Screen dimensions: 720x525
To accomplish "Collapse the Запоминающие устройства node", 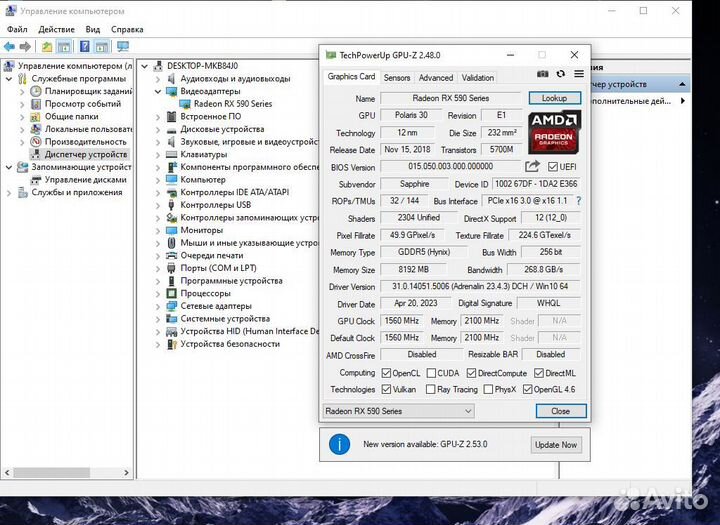I will [9, 167].
